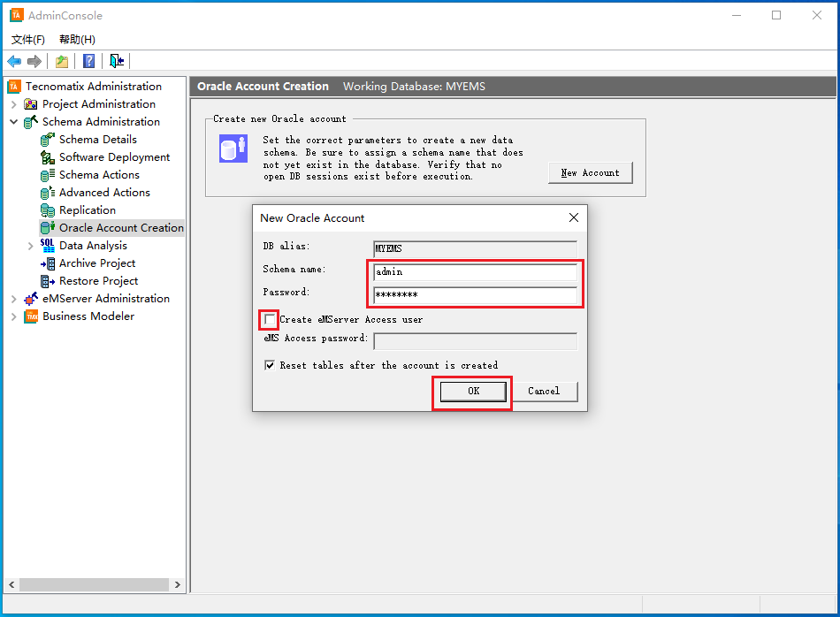Viewport: 840px width, 617px height.
Task: Select the Software Deployment icon
Action: point(48,157)
